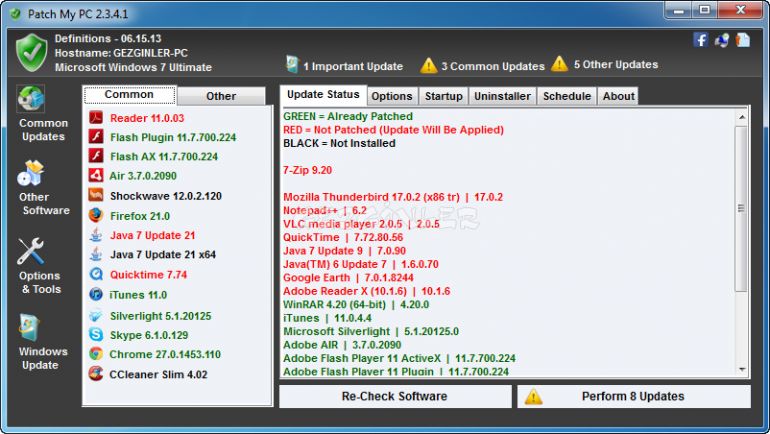The width and height of the screenshot is (770, 434).
Task: Click the MSN messenger share icon
Action: pos(722,40)
